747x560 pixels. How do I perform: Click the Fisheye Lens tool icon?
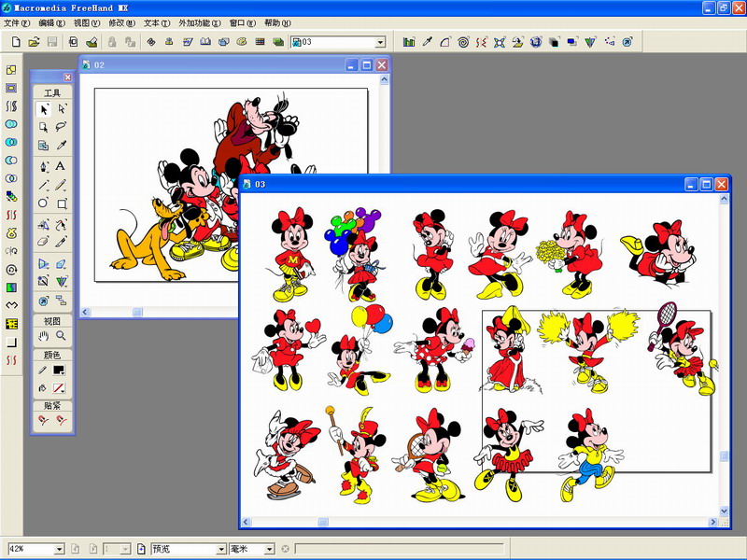click(500, 42)
